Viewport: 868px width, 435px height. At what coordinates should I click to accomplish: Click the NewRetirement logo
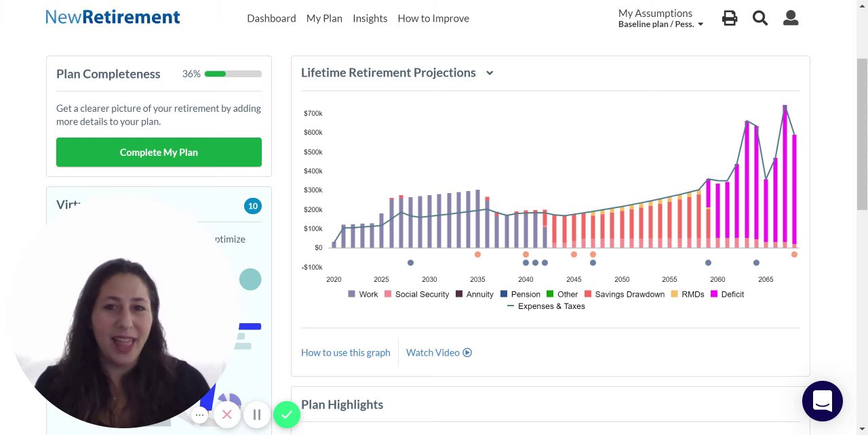pos(113,18)
